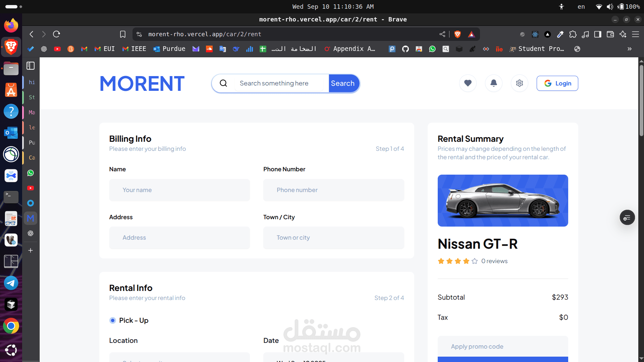Screen dimensions: 644x362
Task: Click the browser address bar URL
Action: click(205, 34)
